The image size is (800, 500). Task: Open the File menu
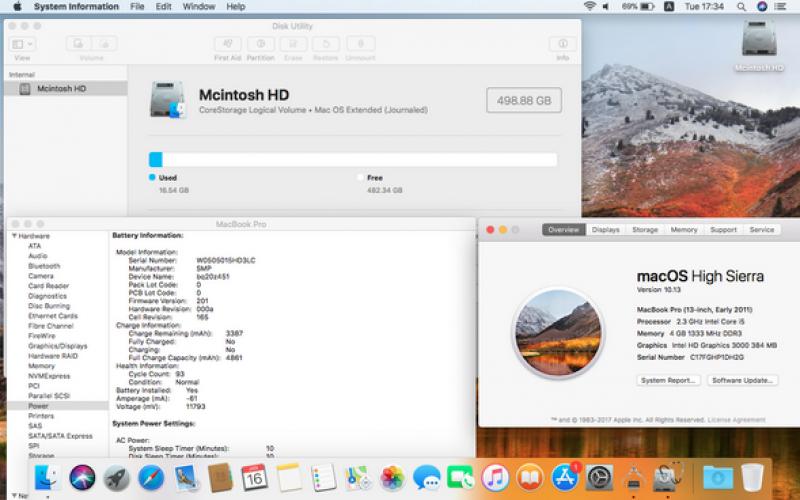137,7
